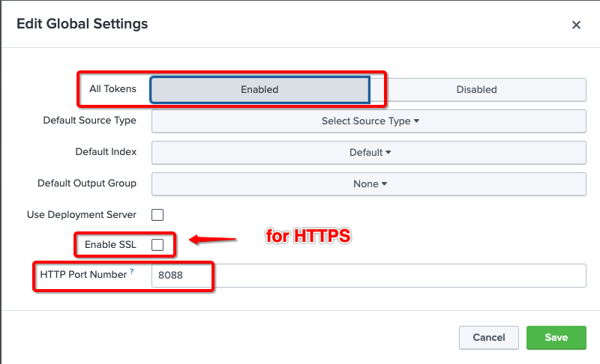Toggle the Enable SSL checkbox

157,245
